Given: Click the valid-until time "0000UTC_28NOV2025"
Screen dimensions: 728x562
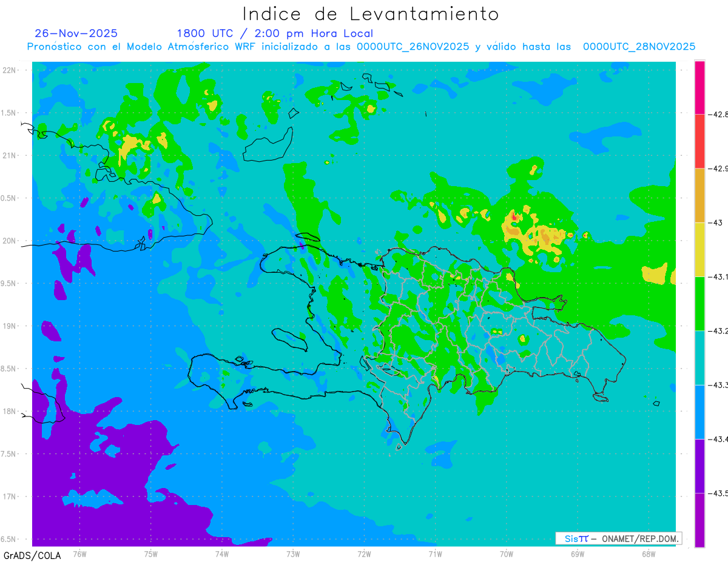Looking at the screenshot, I should point(639,47).
